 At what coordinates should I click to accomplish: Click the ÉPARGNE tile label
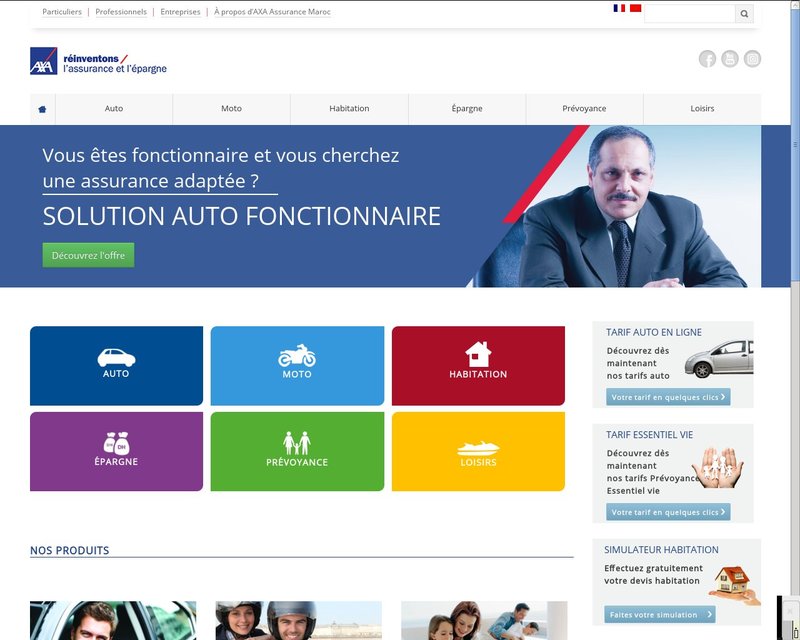tap(116, 461)
